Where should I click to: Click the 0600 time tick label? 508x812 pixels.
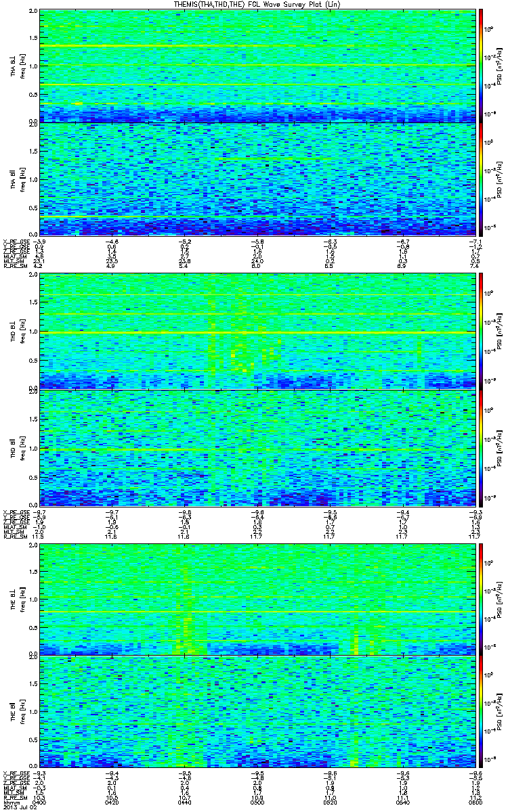[x=474, y=803]
